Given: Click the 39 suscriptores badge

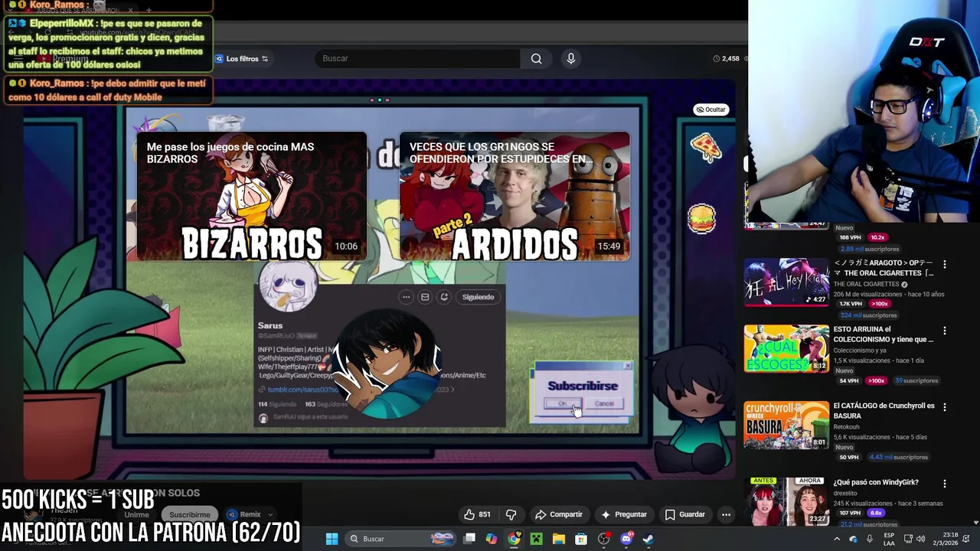Looking at the screenshot, I should point(916,380).
